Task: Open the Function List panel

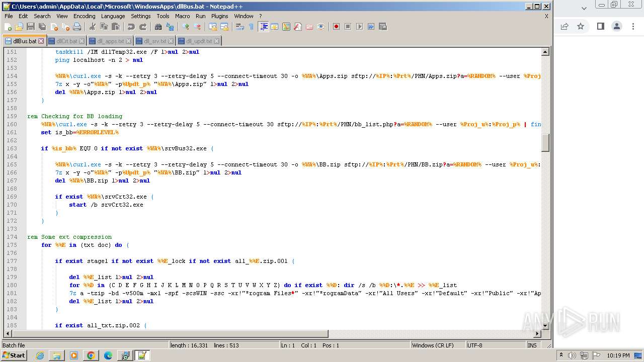Action: (298, 27)
